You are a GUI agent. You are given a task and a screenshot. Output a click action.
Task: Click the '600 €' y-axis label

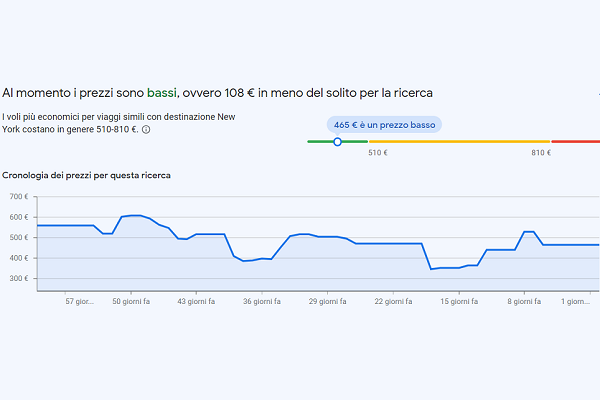19,217
